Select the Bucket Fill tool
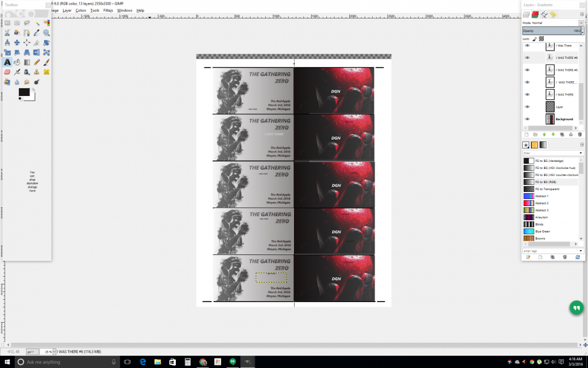This screenshot has height=368, width=588. 17,62
